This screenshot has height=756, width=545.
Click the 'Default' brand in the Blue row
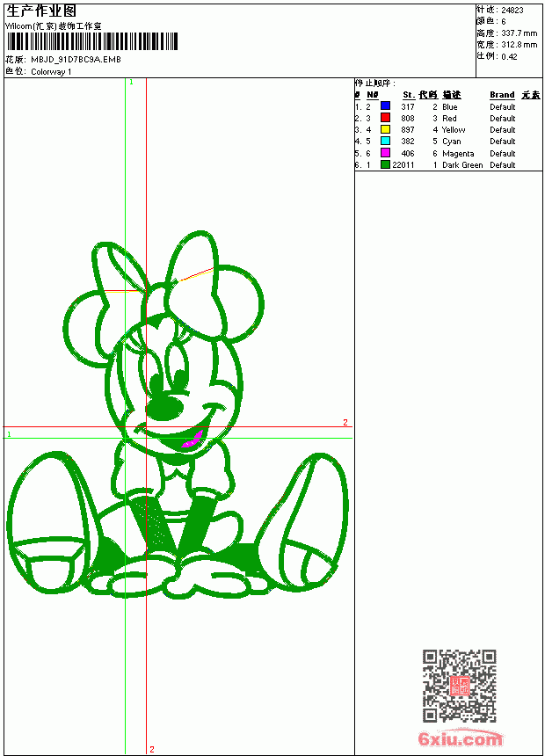[x=503, y=107]
